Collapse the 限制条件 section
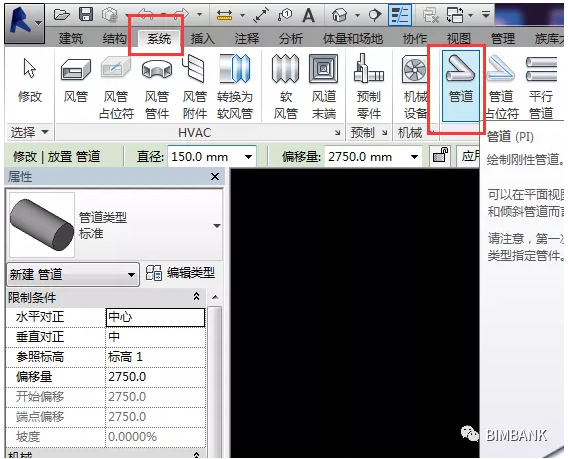Screen dimensions: 568x459 click(196, 296)
